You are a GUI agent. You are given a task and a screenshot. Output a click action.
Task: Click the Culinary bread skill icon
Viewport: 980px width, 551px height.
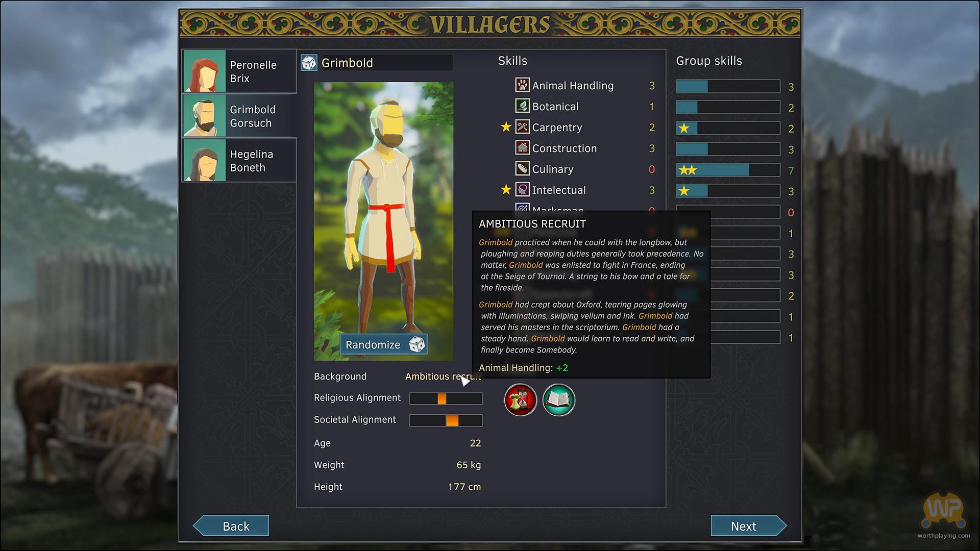pyautogui.click(x=522, y=169)
